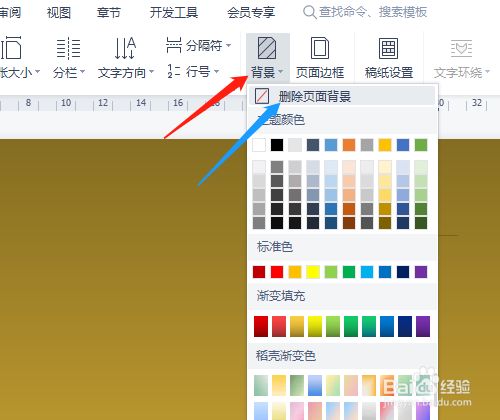Open the 背景 background icon
Viewport: 500px width, 420px height.
click(267, 48)
